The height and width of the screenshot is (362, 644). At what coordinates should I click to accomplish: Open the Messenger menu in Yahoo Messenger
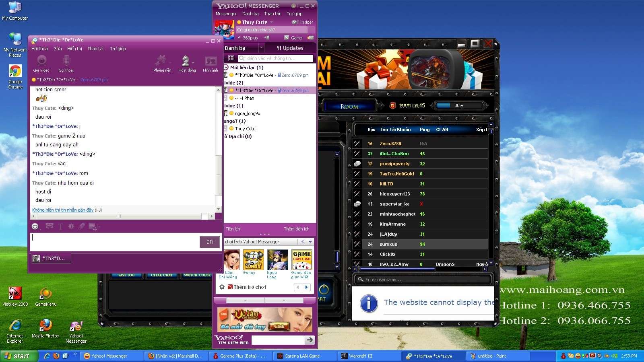pos(226,14)
